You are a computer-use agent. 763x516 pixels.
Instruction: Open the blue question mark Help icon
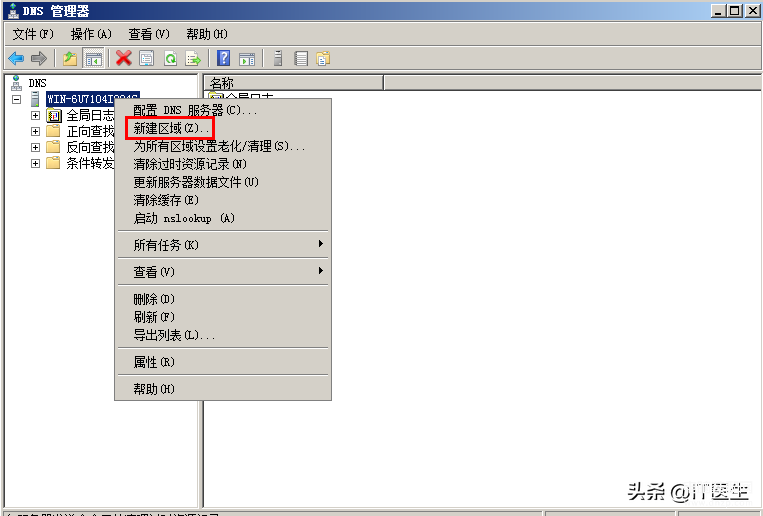(x=223, y=59)
